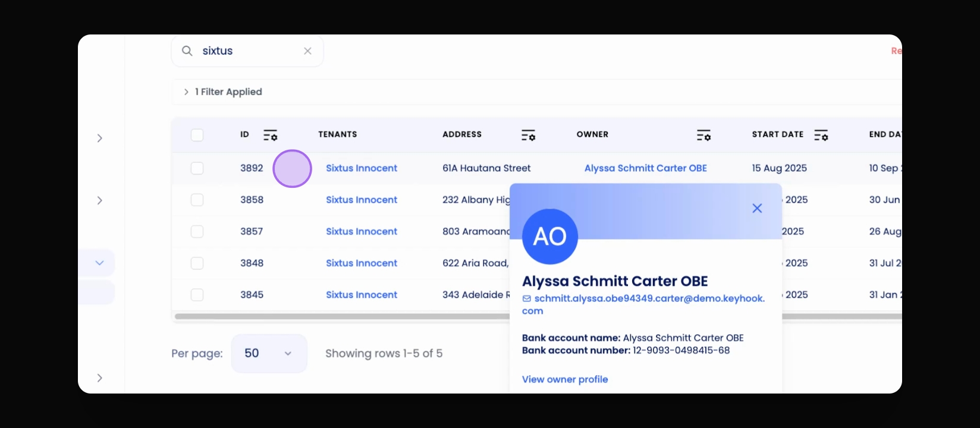Close the owner details popup

[757, 208]
